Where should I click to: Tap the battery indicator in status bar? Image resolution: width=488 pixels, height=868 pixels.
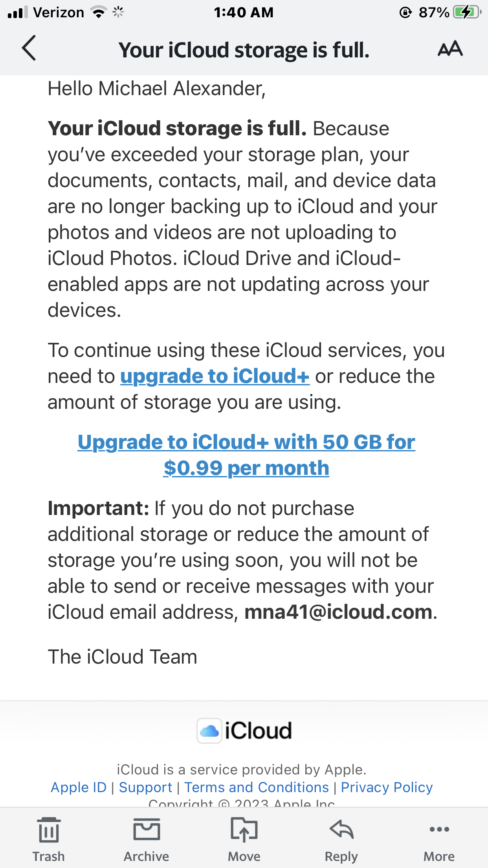pyautogui.click(x=467, y=12)
